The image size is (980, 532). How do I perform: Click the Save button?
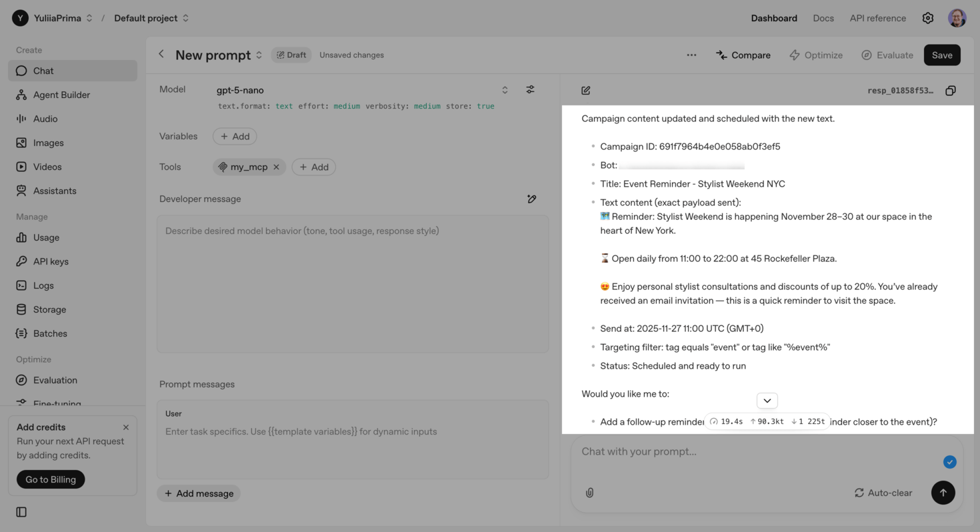pyautogui.click(x=941, y=55)
